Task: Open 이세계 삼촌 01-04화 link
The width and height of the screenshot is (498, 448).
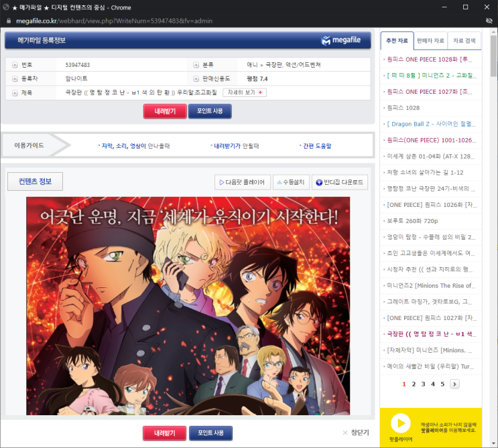Action: (x=431, y=157)
